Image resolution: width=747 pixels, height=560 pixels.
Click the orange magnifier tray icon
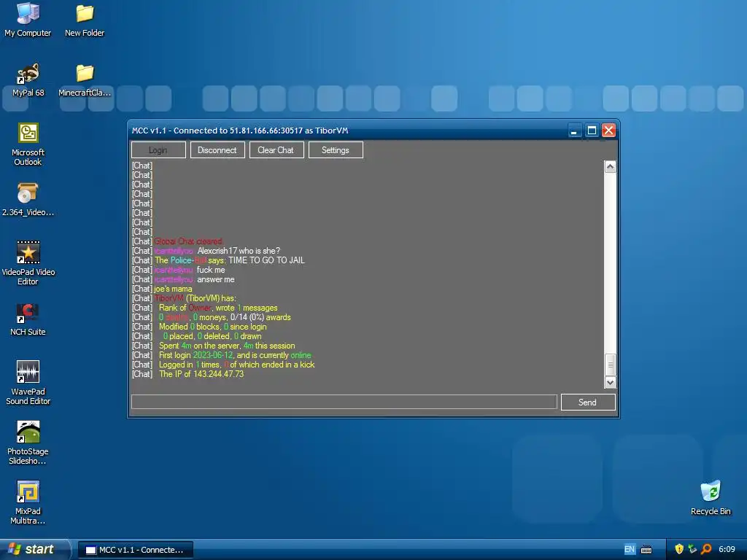706,549
